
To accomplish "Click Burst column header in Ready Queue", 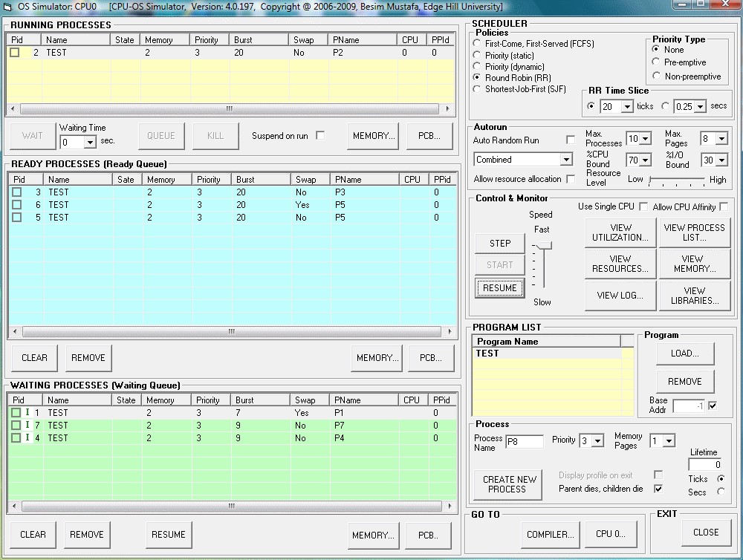I will [261, 180].
